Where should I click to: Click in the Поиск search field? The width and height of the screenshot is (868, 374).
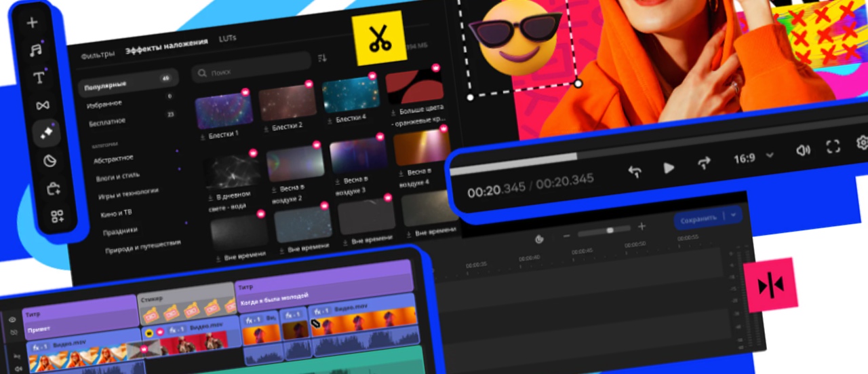coord(250,69)
